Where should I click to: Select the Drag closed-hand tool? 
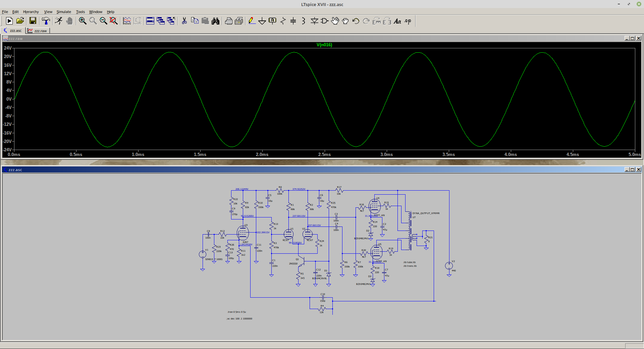tap(345, 21)
